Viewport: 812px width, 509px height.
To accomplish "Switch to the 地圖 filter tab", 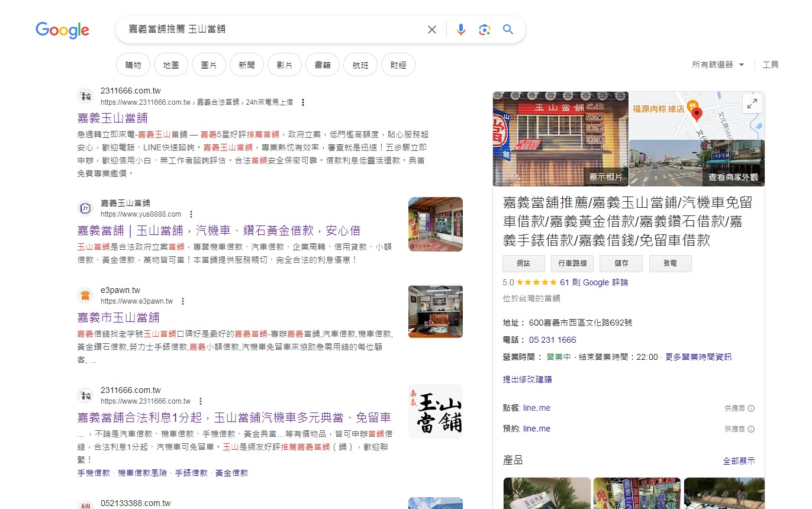I will click(x=171, y=65).
